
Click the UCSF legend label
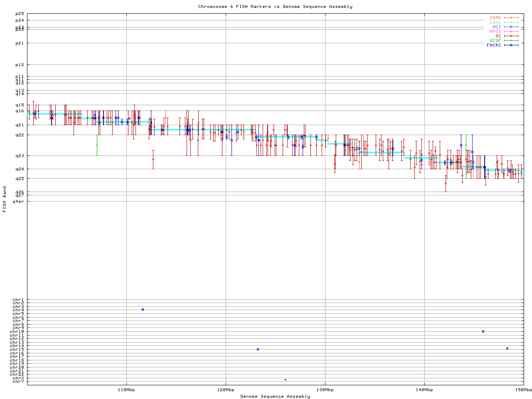pos(495,41)
